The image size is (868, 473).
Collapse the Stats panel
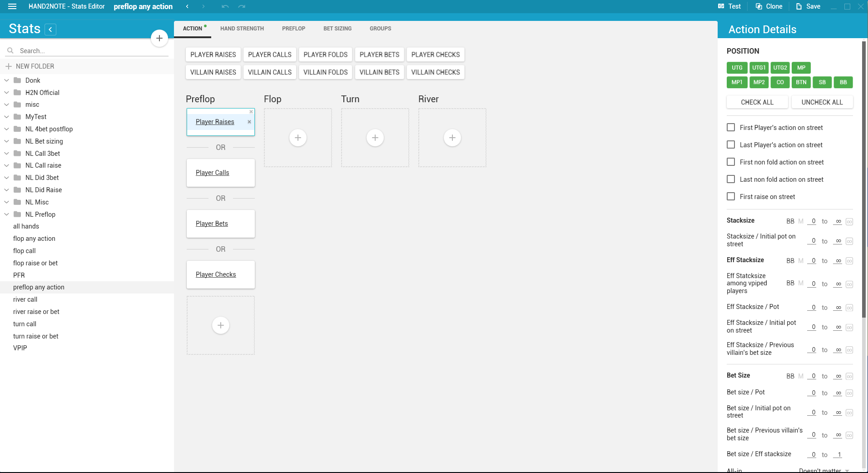click(x=50, y=30)
